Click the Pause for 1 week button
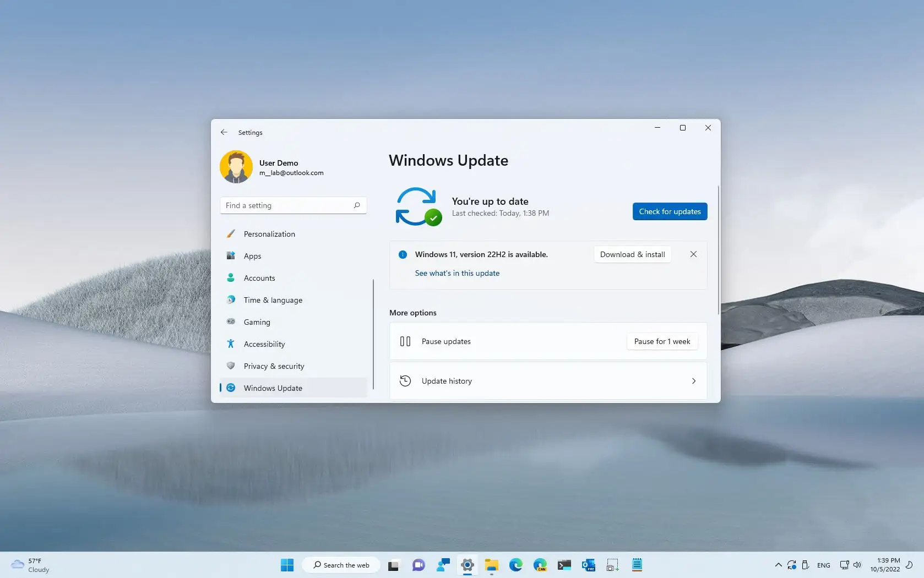Viewport: 924px width, 578px height. tap(662, 341)
